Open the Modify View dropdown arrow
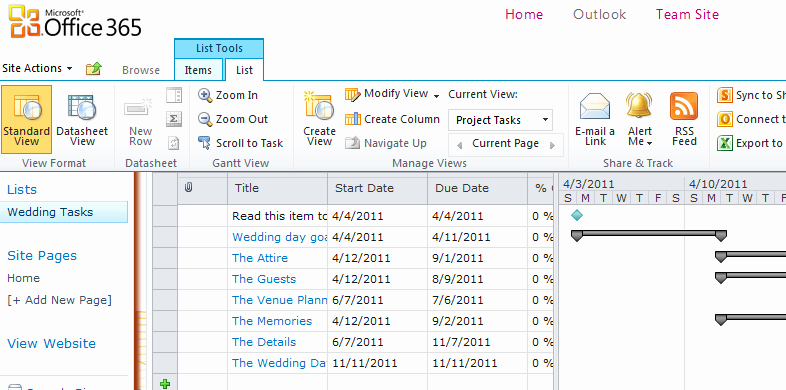Image resolution: width=786 pixels, height=390 pixels. (436, 96)
